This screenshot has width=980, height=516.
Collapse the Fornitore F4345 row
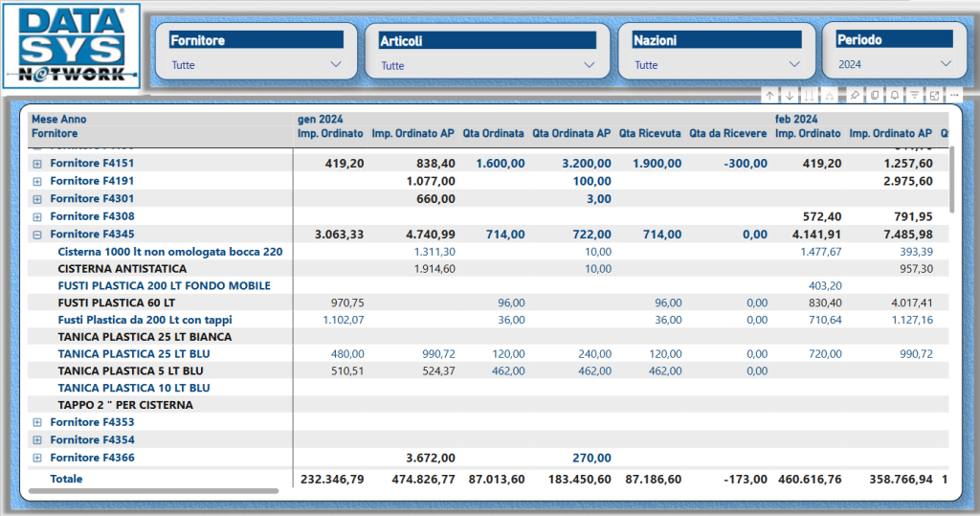click(x=37, y=235)
